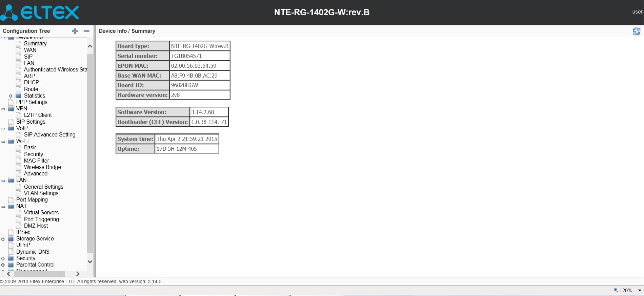This screenshot has height=296, width=644.
Task: Select the NAT folder label
Action: click(x=21, y=206)
